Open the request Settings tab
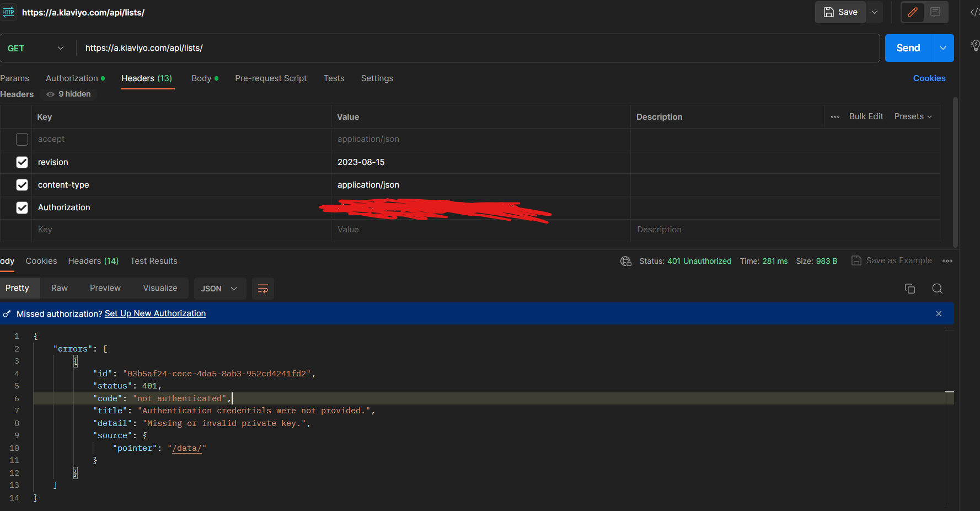 pyautogui.click(x=377, y=78)
